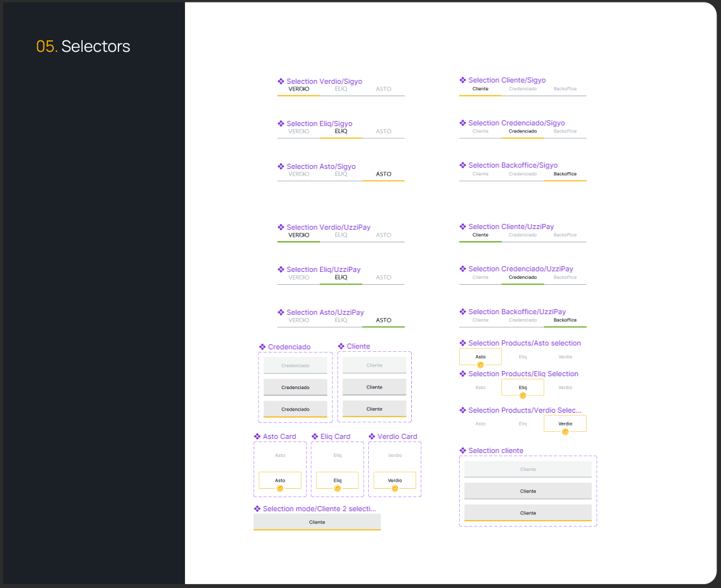The image size is (721, 588).
Task: Select Cliente tab in Selection Backoffice/Sigyo
Action: 480,174
